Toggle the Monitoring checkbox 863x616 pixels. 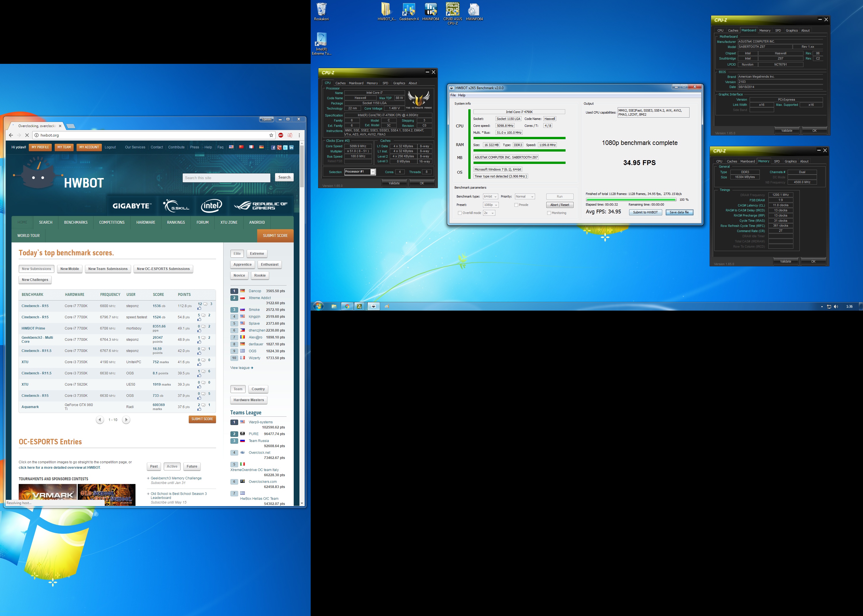click(x=549, y=213)
